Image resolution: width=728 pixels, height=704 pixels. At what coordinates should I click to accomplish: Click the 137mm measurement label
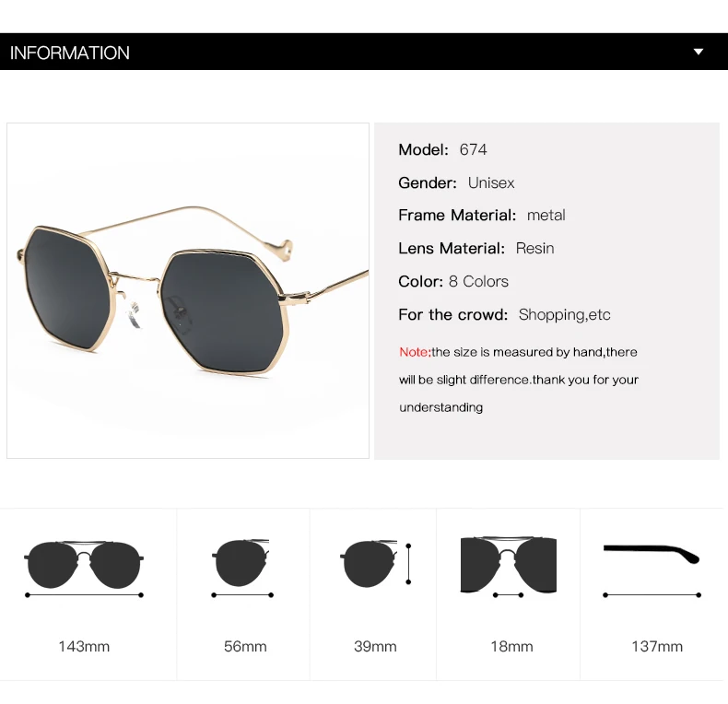click(657, 647)
